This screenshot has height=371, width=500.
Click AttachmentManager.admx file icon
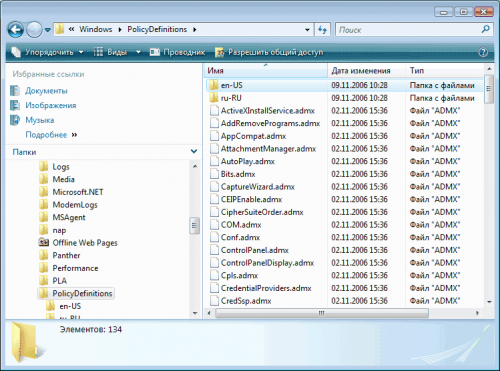[x=214, y=148]
